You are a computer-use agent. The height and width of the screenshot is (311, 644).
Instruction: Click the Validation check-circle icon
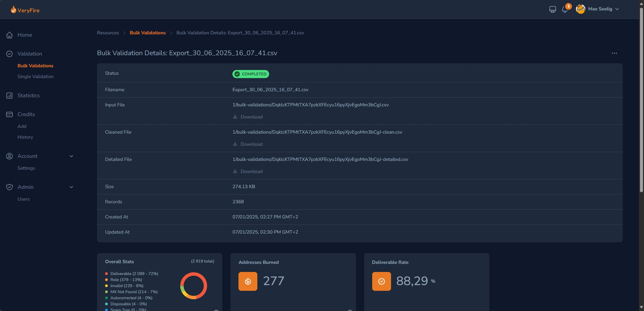pos(9,54)
